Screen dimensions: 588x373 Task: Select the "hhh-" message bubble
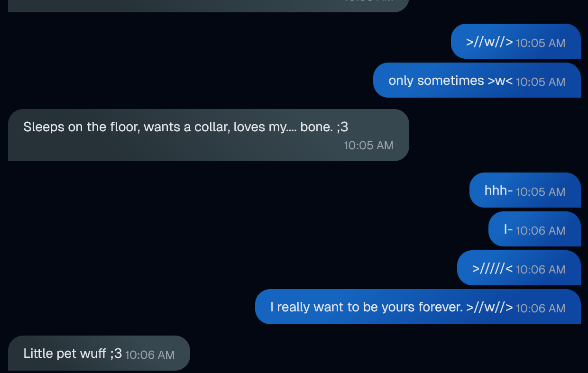coord(498,191)
